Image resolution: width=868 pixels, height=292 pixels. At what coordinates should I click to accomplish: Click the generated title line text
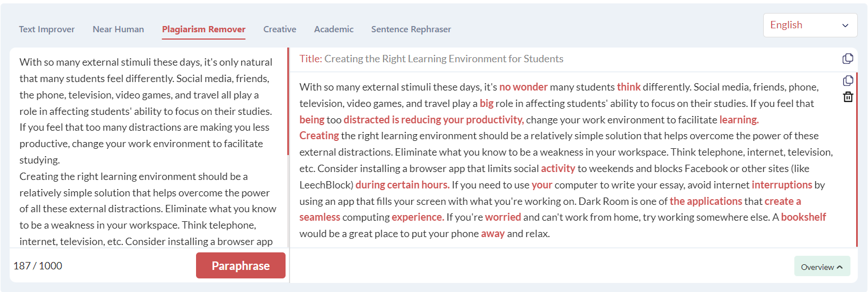[432, 59]
